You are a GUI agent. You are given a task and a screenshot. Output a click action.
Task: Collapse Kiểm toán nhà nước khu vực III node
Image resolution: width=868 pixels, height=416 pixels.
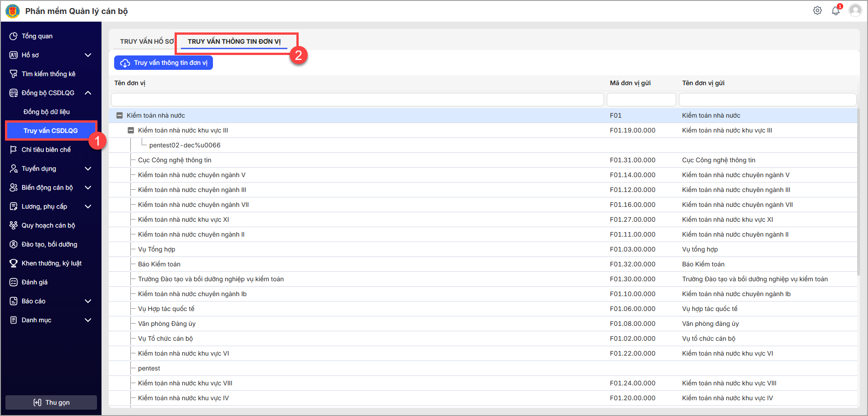131,130
